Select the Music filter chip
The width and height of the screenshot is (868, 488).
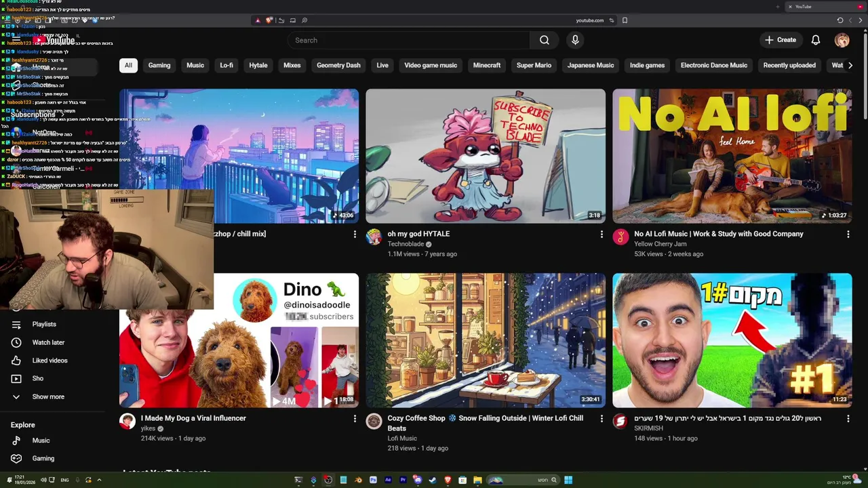[x=195, y=65]
